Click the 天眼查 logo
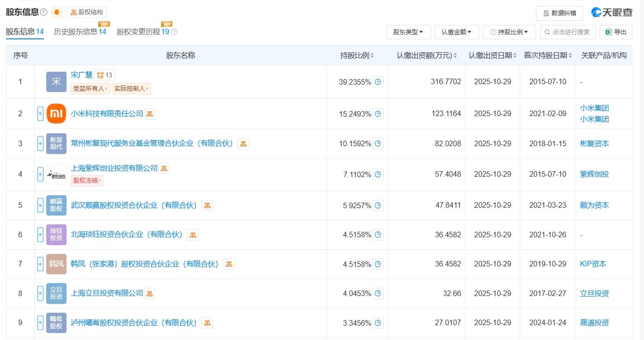 [612, 12]
